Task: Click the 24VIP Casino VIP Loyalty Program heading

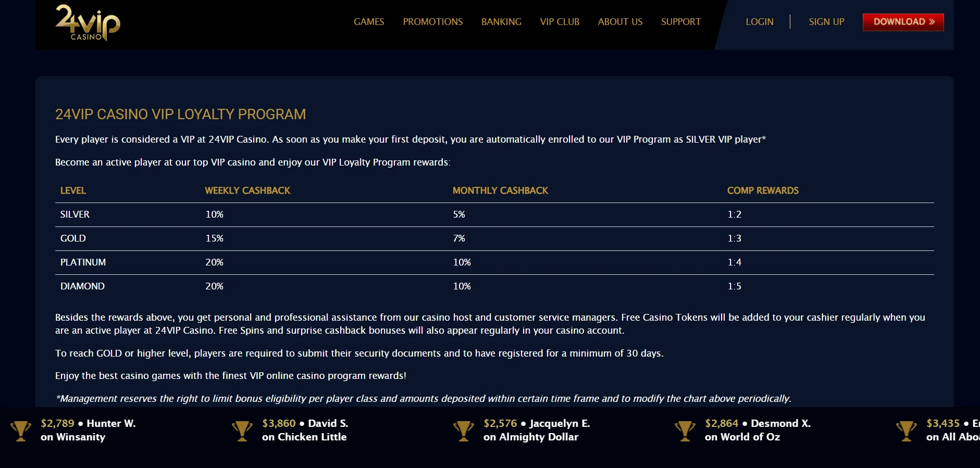Action: (x=180, y=115)
